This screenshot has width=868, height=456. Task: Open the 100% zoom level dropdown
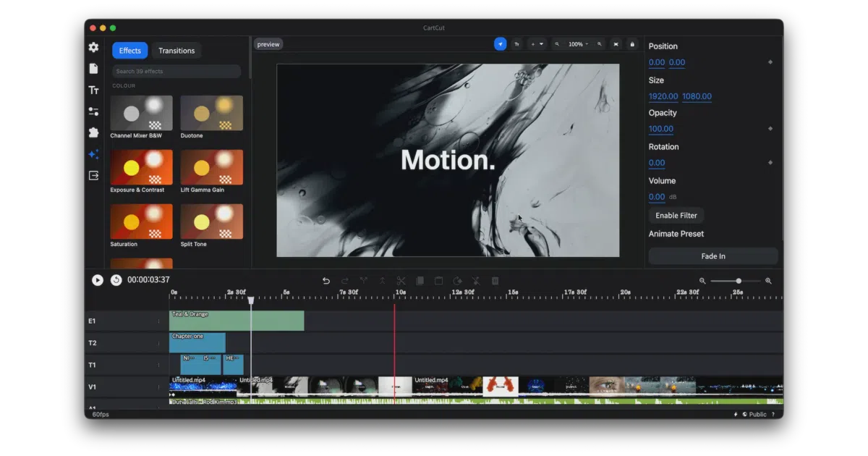click(x=578, y=44)
